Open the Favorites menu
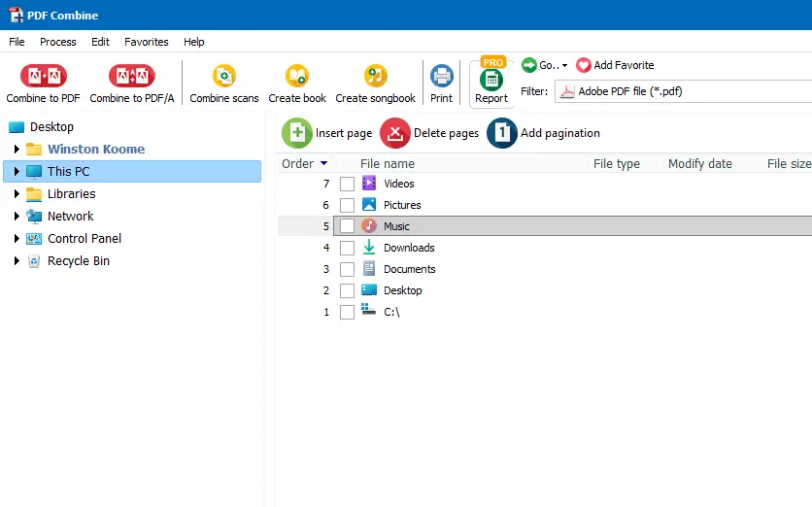 (146, 42)
